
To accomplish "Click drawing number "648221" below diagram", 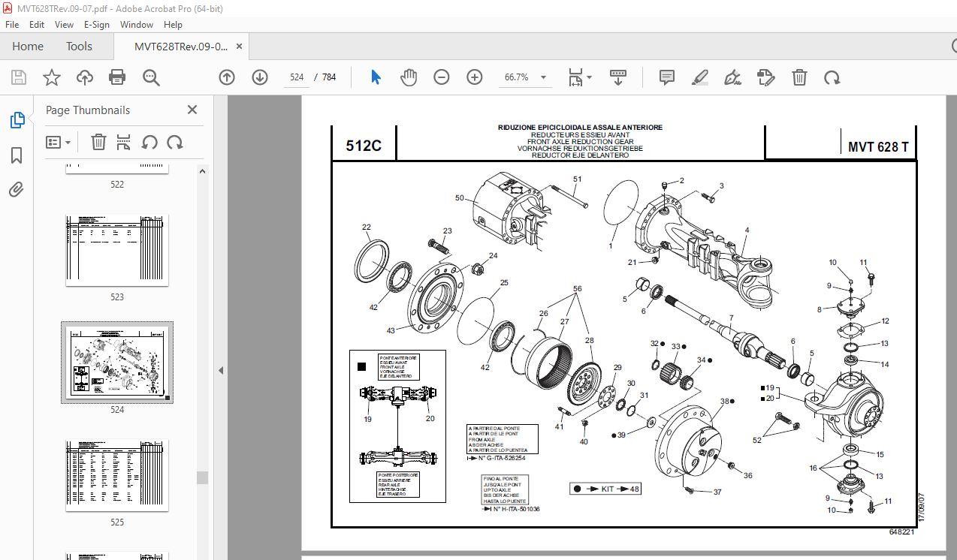I will click(x=901, y=531).
